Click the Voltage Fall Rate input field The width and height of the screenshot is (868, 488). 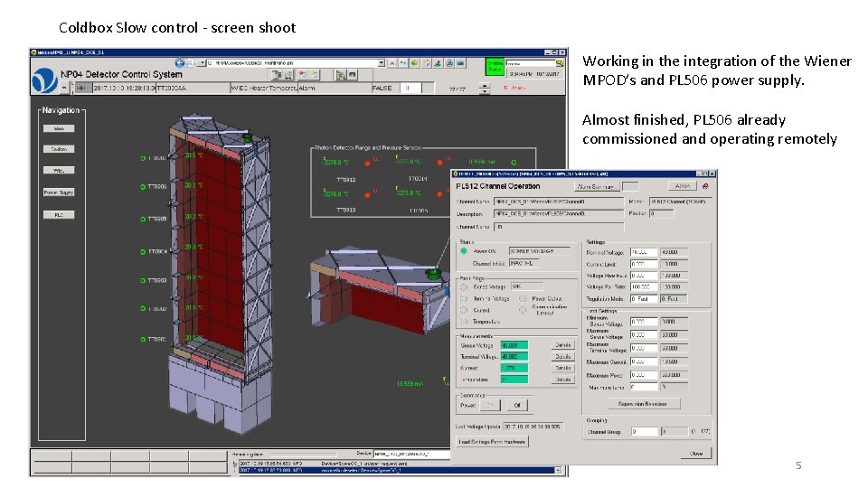(x=644, y=287)
